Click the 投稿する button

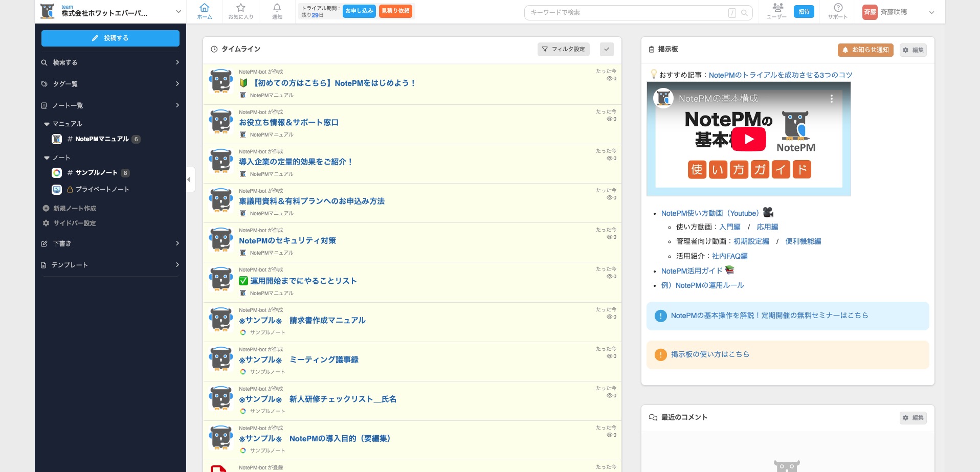click(x=110, y=38)
